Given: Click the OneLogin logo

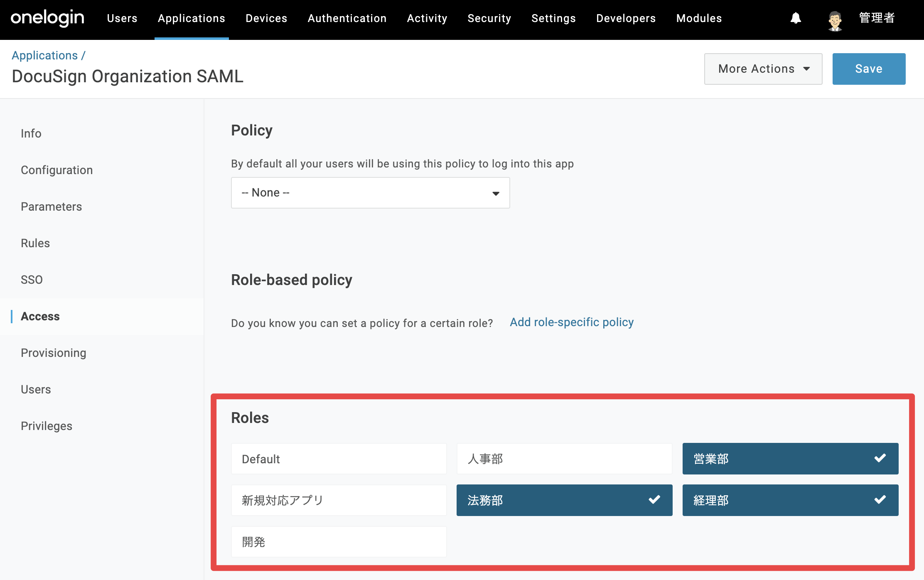Looking at the screenshot, I should click(x=47, y=18).
